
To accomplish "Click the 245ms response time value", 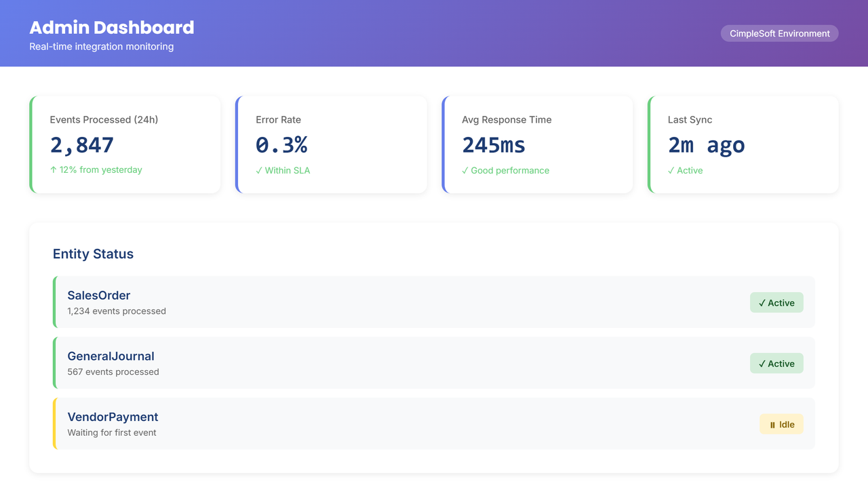I will pos(494,145).
